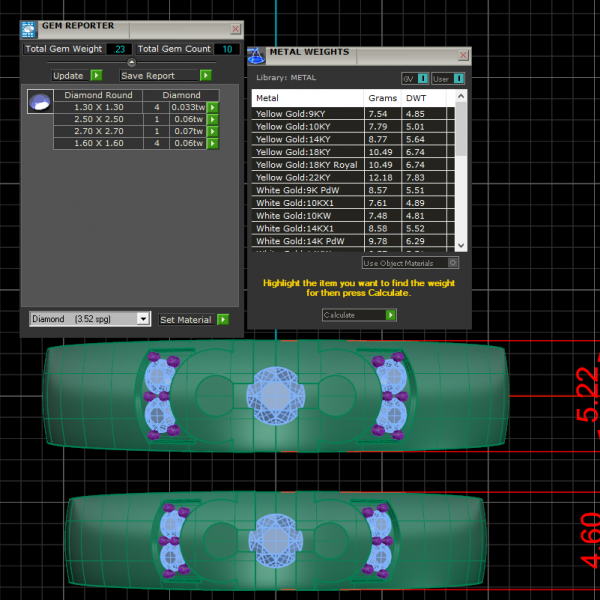Click the diamond gem thumbnail
Image resolution: width=600 pixels, height=600 pixels.
pyautogui.click(x=39, y=101)
